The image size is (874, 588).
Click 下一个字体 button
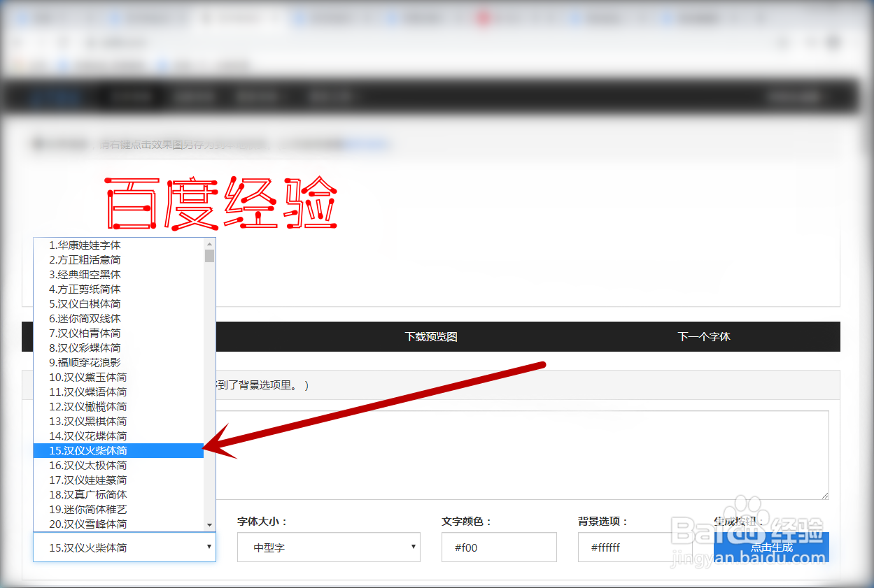coord(704,337)
